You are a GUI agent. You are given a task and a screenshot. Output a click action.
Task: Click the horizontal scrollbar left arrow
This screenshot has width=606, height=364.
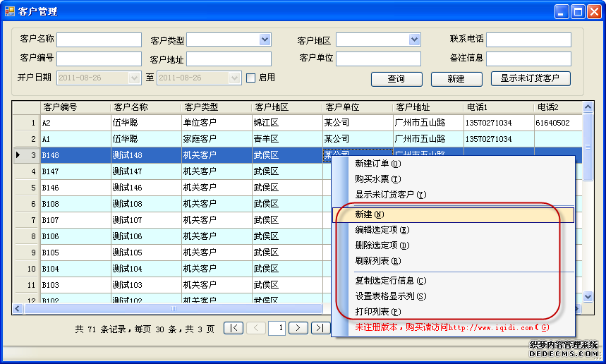(x=17, y=309)
